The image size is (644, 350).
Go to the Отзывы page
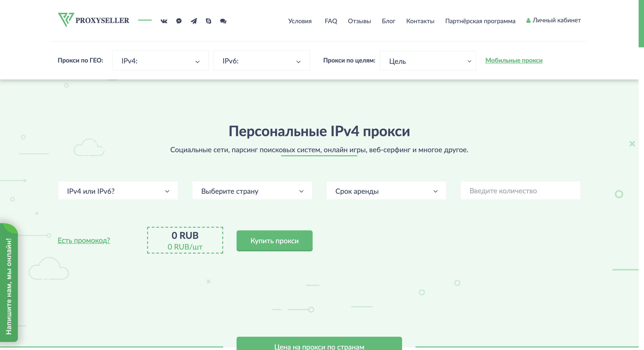(359, 21)
